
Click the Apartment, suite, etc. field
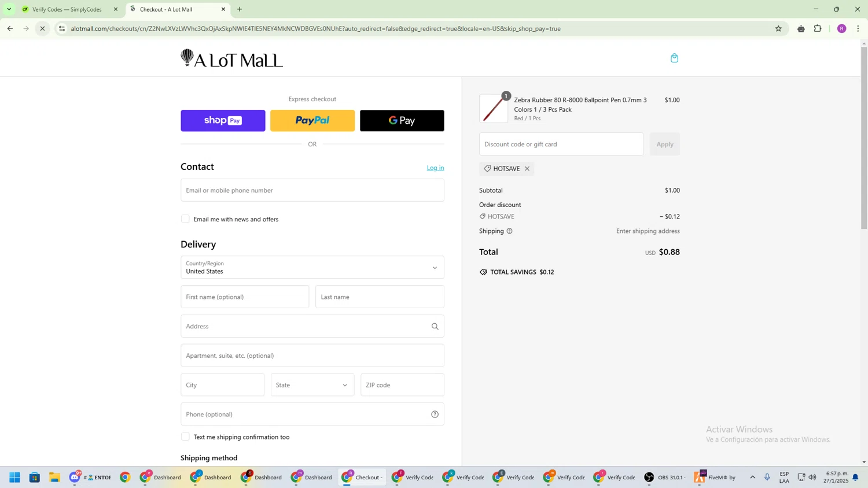312,356
